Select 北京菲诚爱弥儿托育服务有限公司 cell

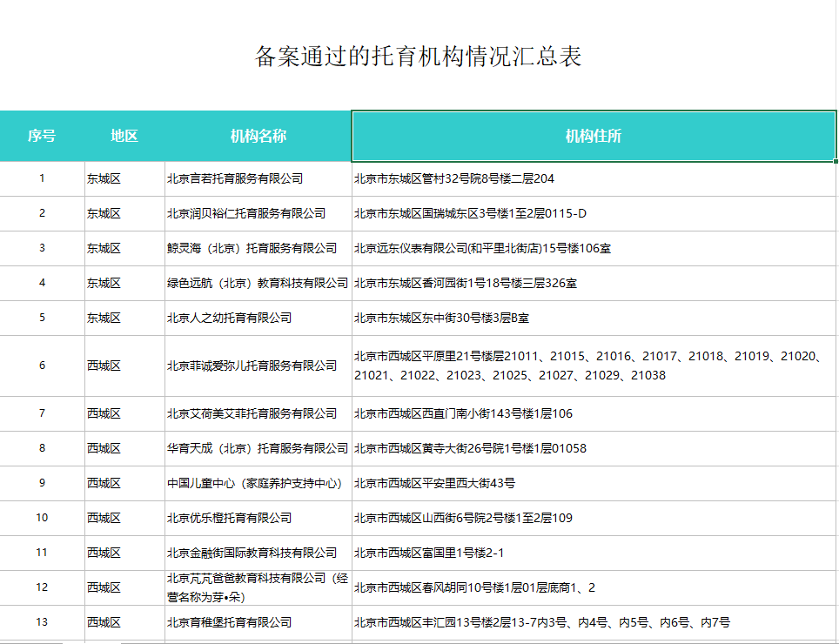[x=252, y=366]
